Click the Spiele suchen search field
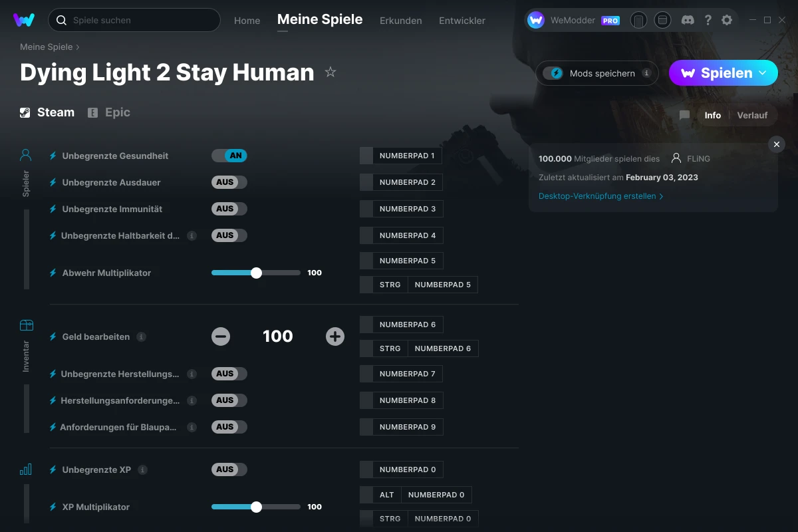The image size is (798, 532). [x=134, y=20]
